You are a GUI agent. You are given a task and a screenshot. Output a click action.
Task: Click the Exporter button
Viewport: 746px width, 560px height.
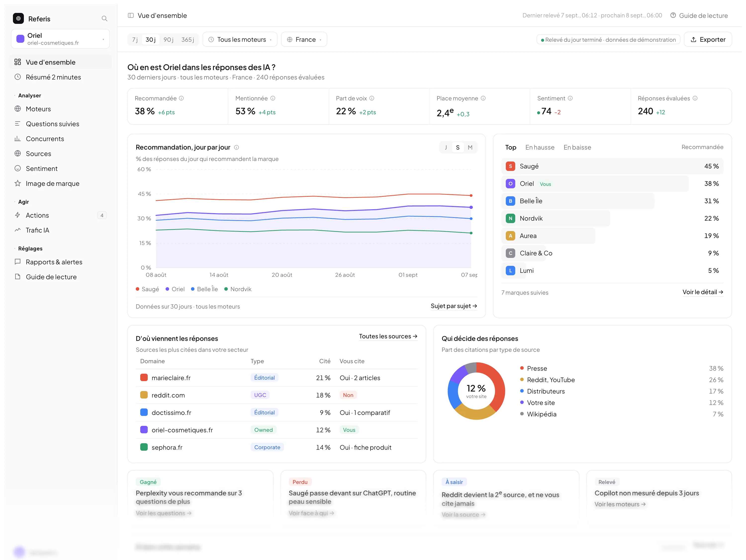707,40
